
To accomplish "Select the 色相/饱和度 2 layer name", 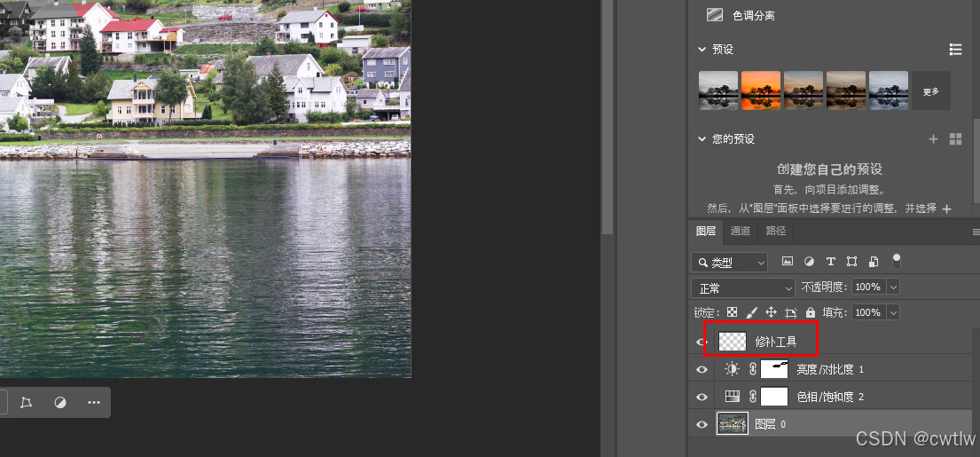I will pos(830,397).
